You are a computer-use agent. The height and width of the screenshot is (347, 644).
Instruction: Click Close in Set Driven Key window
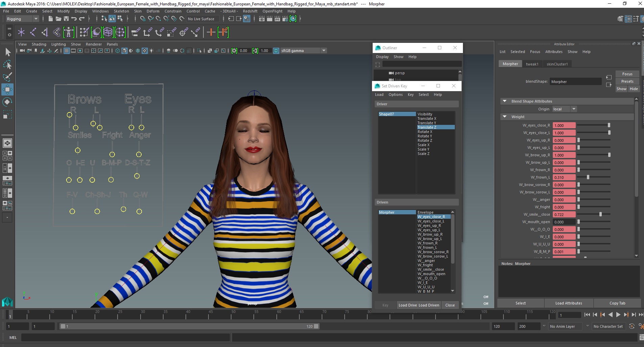point(450,305)
